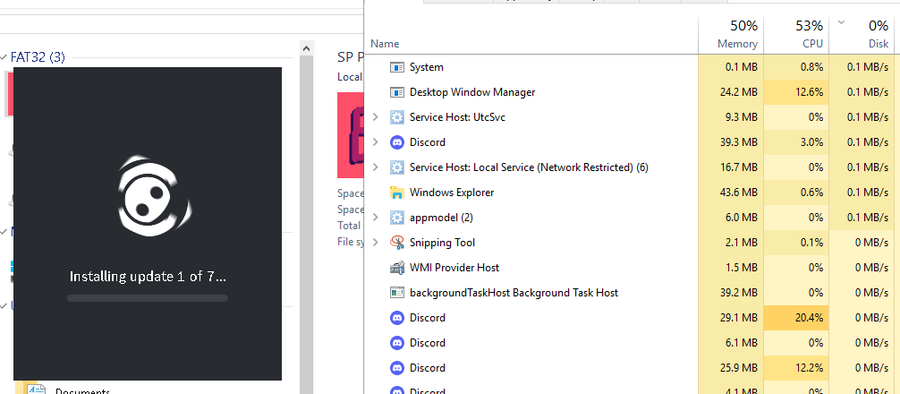Click the Discord icon in the 25.9 MB row
Viewport: 900px width, 394px height.
pos(397,368)
